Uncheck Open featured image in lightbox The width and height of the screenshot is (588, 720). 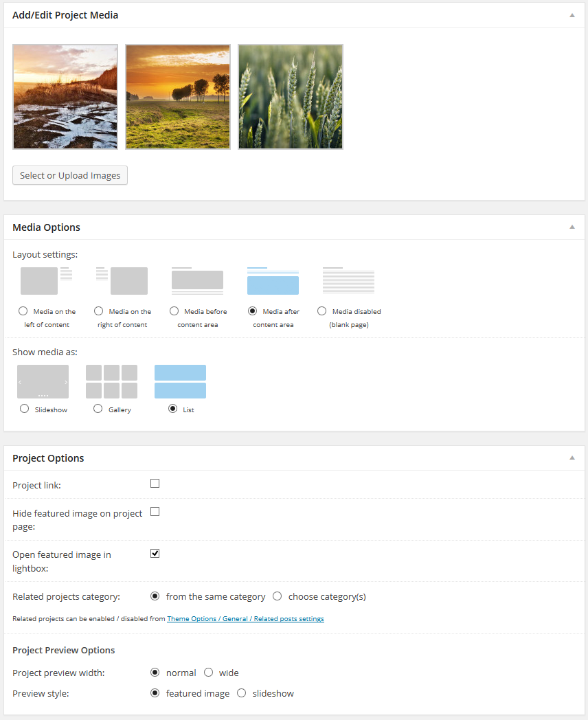pos(155,553)
